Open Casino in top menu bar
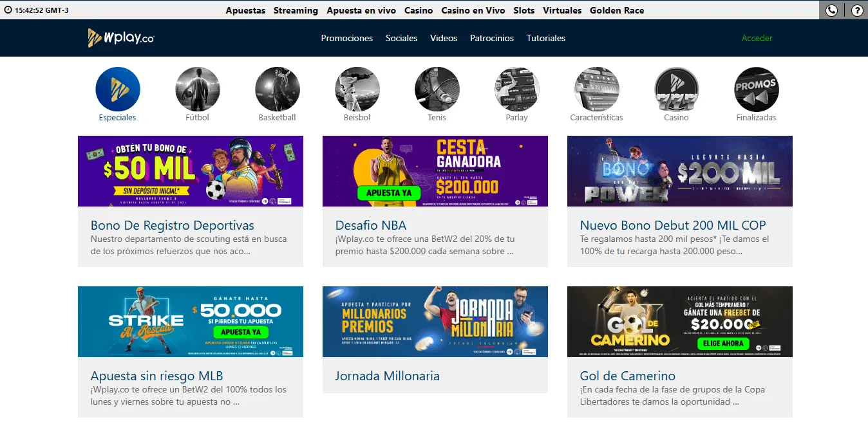868x424 pixels. 419,10
